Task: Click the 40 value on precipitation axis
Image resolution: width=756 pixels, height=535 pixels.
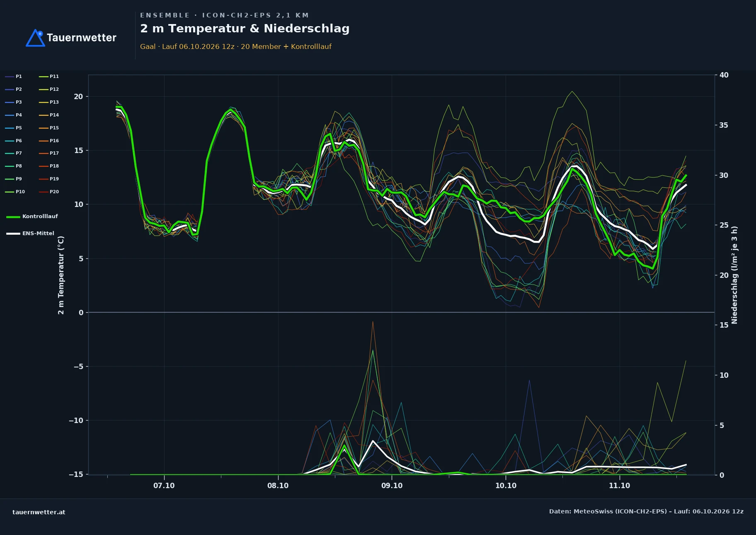Action: (724, 75)
